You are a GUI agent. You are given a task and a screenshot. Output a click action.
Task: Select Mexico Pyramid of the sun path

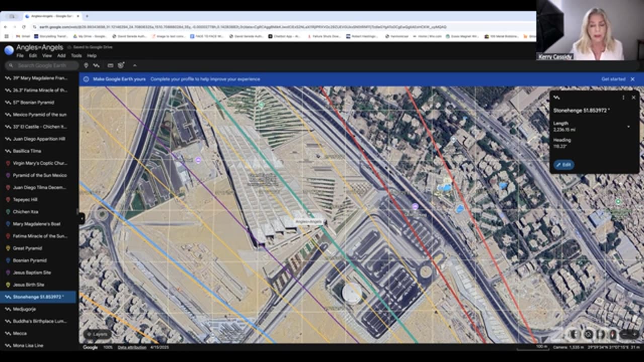[38, 114]
